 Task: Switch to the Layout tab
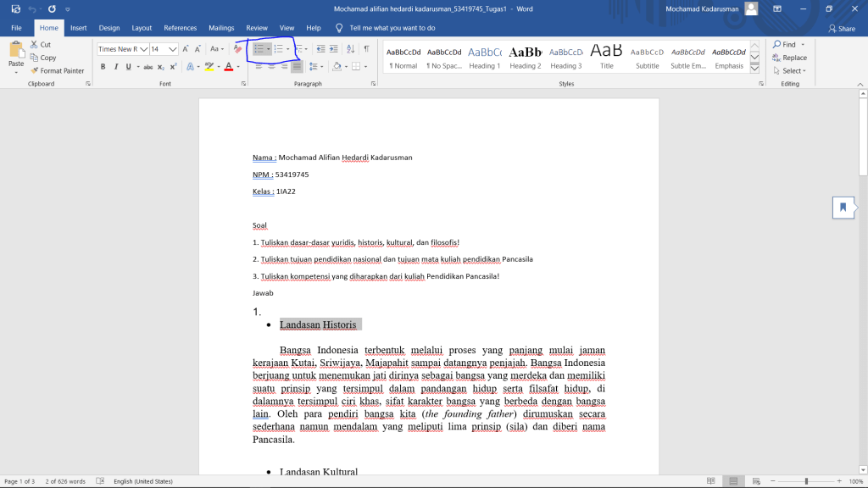coord(142,28)
